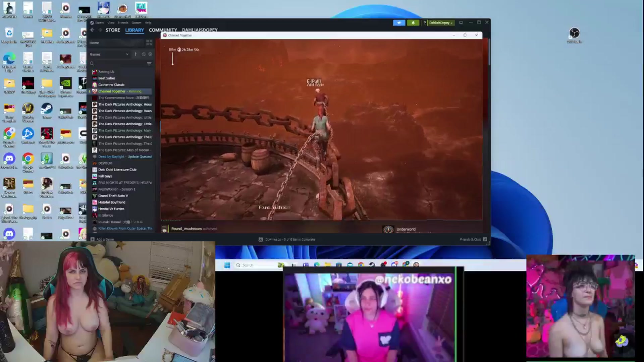
Task: Select Grand Theft Auto V entry
Action: click(x=121, y=196)
